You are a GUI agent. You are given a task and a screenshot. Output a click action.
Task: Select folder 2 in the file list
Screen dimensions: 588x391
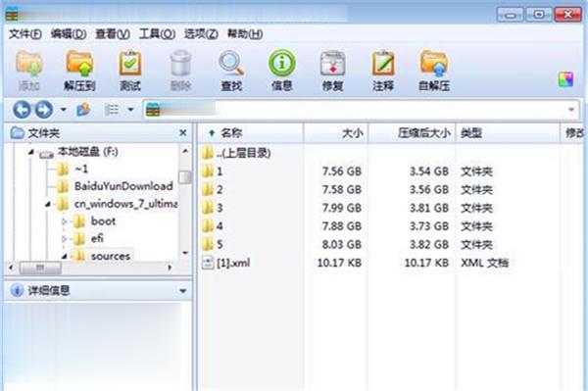220,190
